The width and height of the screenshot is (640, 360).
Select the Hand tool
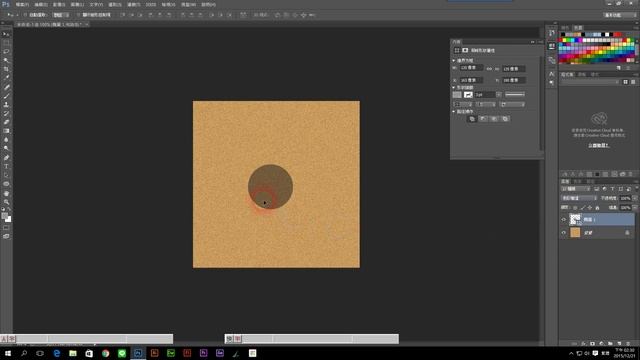coord(6,193)
